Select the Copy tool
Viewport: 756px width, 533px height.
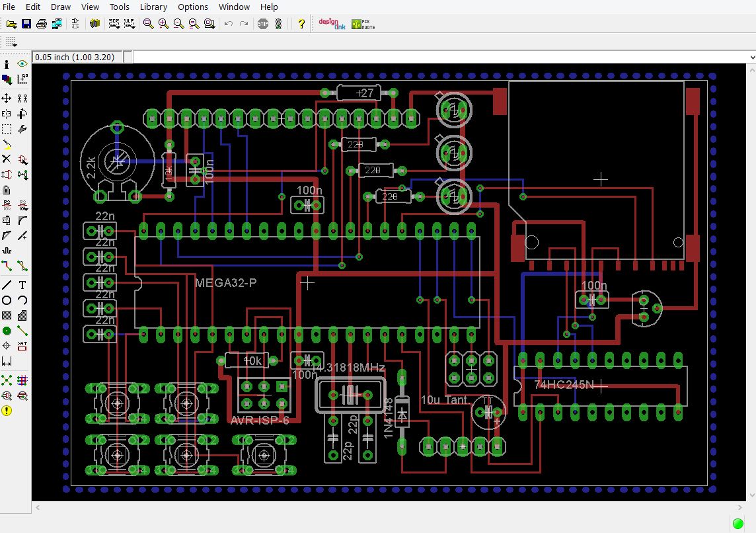click(x=22, y=99)
